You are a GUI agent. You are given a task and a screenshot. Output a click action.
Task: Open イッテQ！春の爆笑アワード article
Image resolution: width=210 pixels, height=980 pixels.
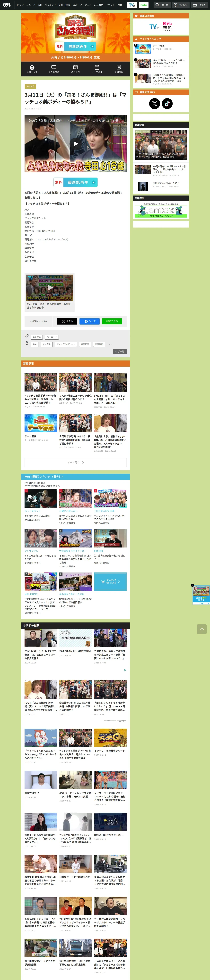(x=110, y=743)
